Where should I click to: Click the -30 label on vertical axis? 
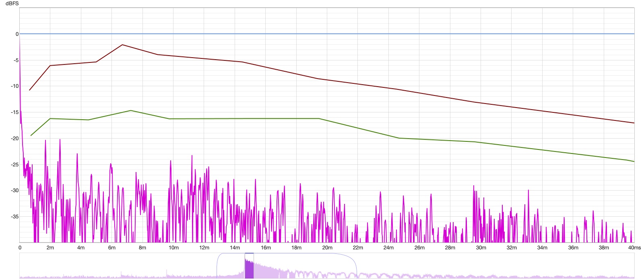pyautogui.click(x=14, y=190)
